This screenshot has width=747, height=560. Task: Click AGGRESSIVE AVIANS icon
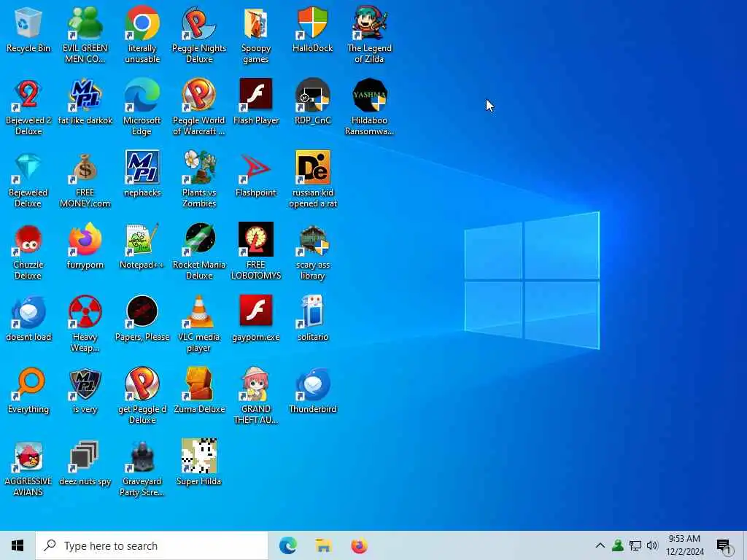point(28,467)
